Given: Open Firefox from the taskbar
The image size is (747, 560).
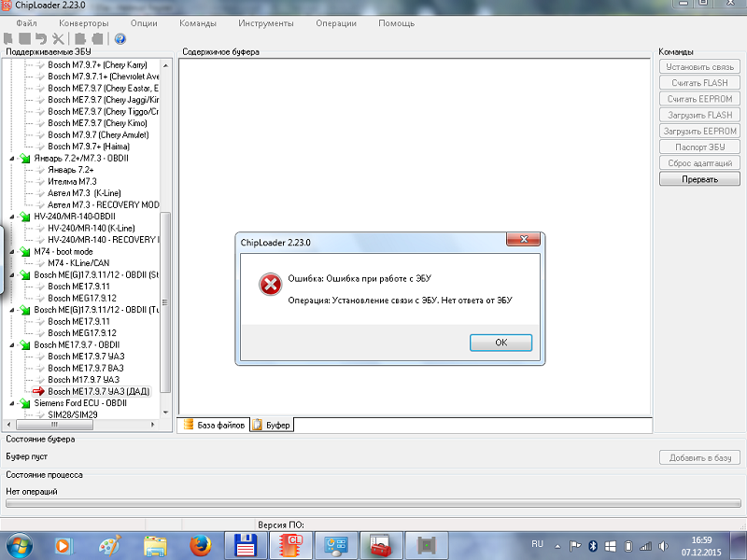Looking at the screenshot, I should pyautogui.click(x=198, y=544).
